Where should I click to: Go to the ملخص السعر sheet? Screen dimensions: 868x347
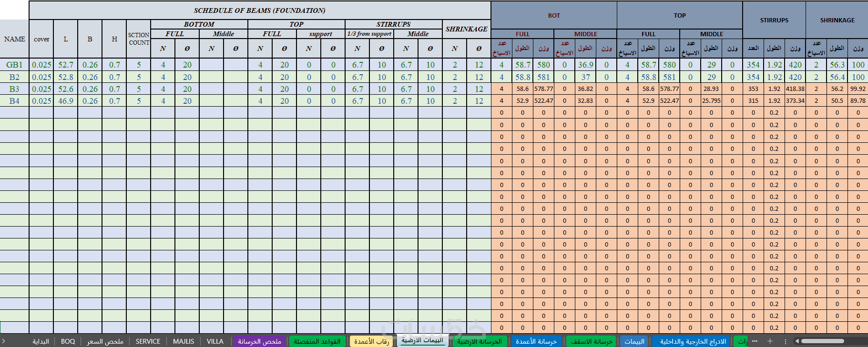tap(105, 341)
